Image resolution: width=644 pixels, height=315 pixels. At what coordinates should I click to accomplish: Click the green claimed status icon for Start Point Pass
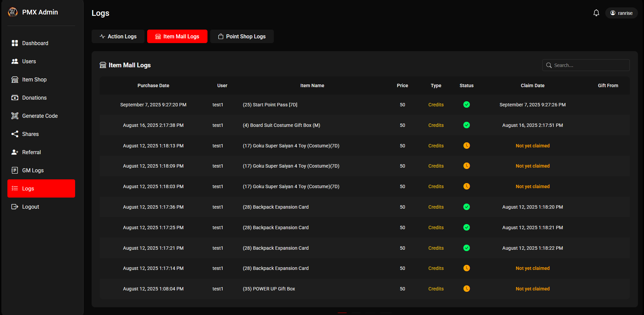(466, 105)
